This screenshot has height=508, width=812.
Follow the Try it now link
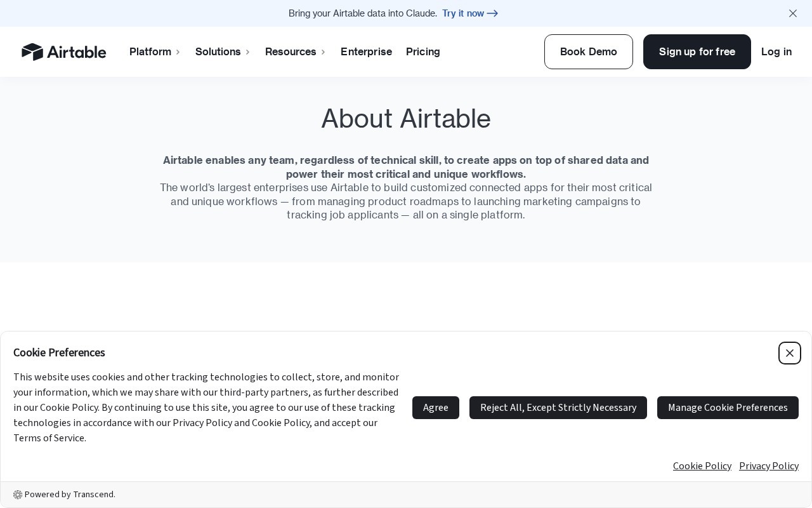click(x=470, y=13)
